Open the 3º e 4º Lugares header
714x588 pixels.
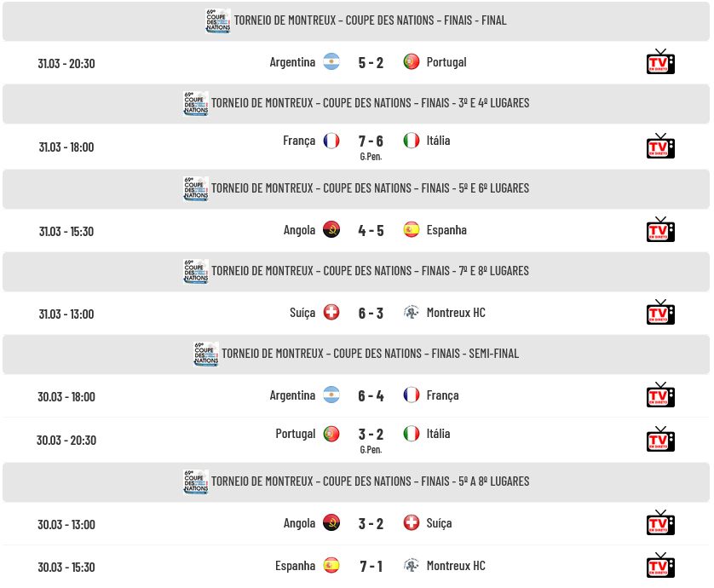pyautogui.click(x=356, y=103)
